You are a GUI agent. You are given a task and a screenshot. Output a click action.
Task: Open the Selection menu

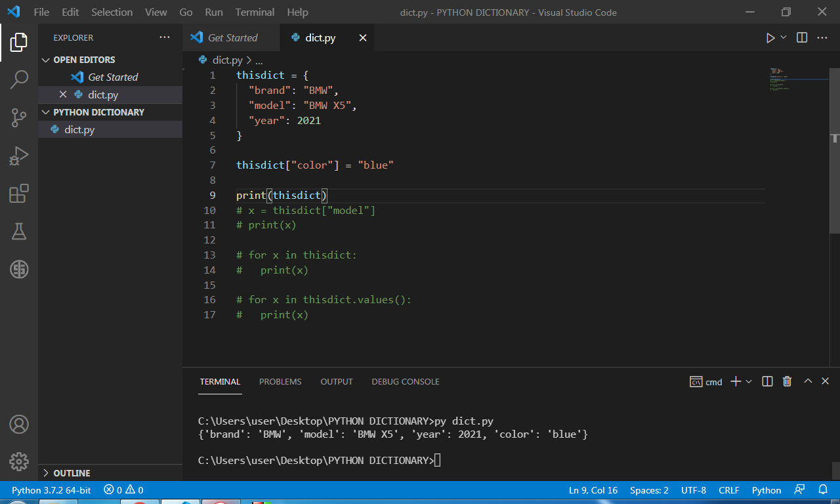point(112,12)
